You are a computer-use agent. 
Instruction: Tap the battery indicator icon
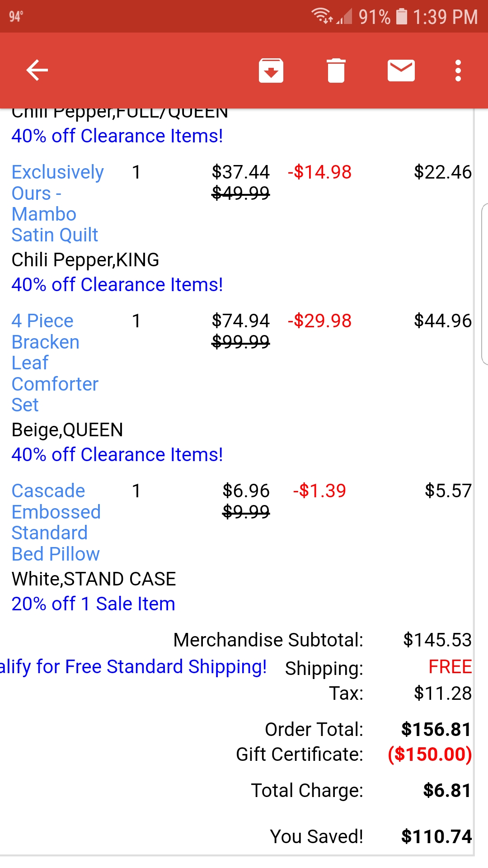(402, 16)
